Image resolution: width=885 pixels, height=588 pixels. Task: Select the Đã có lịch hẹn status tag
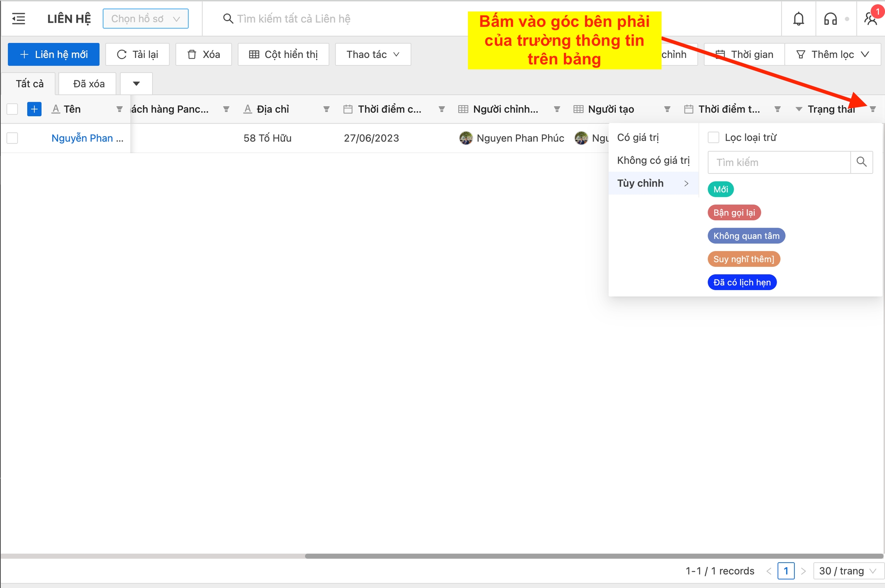tap(742, 282)
